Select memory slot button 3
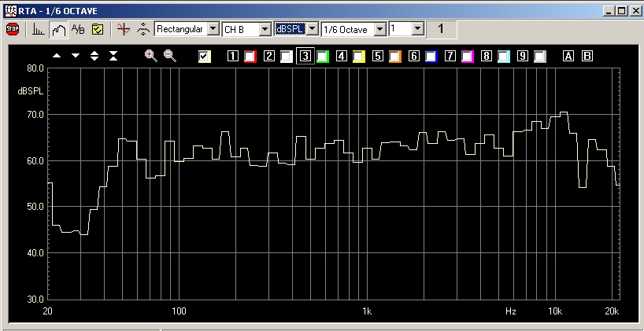Image resolution: width=644 pixels, height=331 pixels. (304, 56)
